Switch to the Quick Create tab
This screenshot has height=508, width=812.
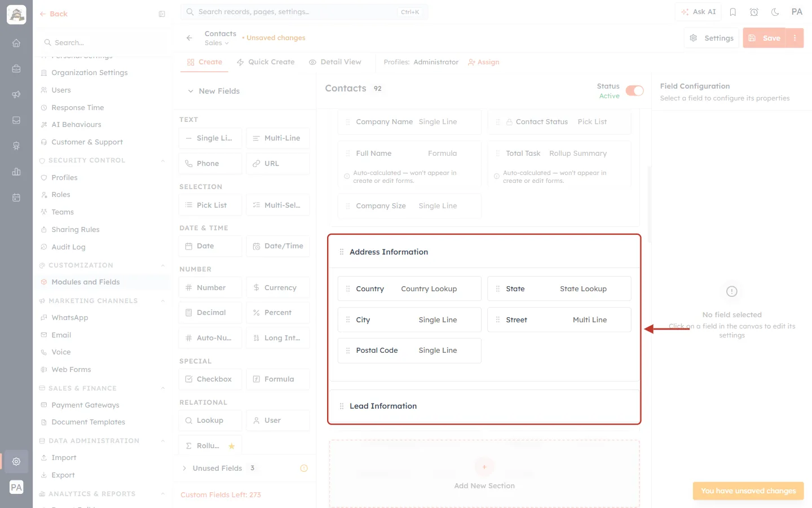[x=266, y=62]
